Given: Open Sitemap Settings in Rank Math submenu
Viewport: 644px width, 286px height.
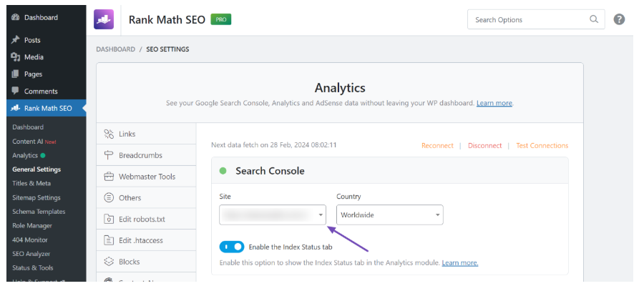Looking at the screenshot, I should (x=36, y=197).
